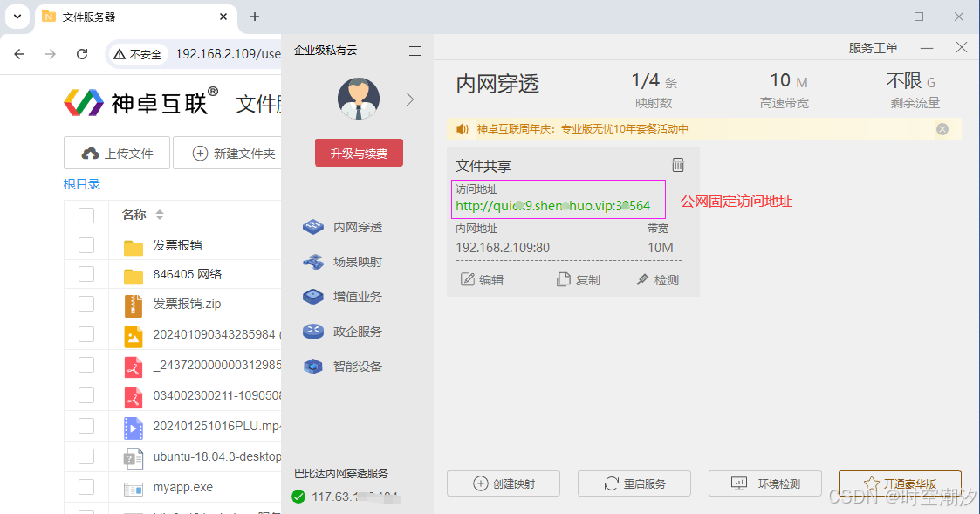Check the box for 846405 网络 folder
980x514 pixels.
click(86, 274)
